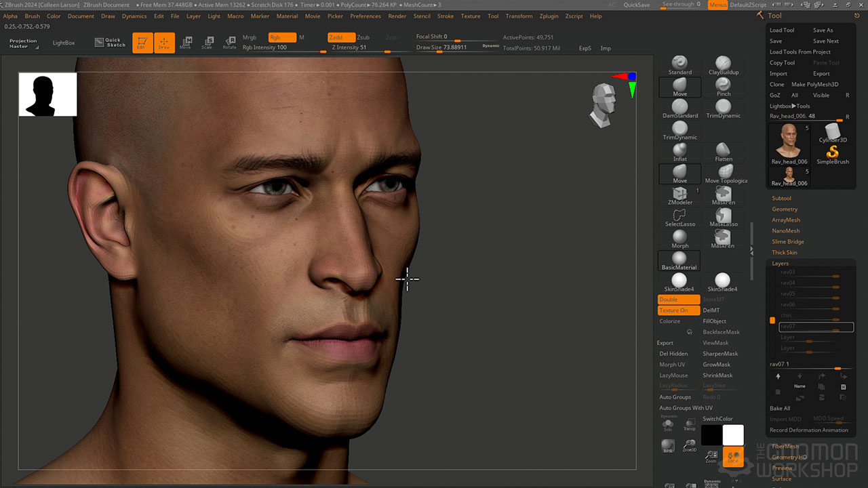Click the BPR render icon

coord(668,447)
